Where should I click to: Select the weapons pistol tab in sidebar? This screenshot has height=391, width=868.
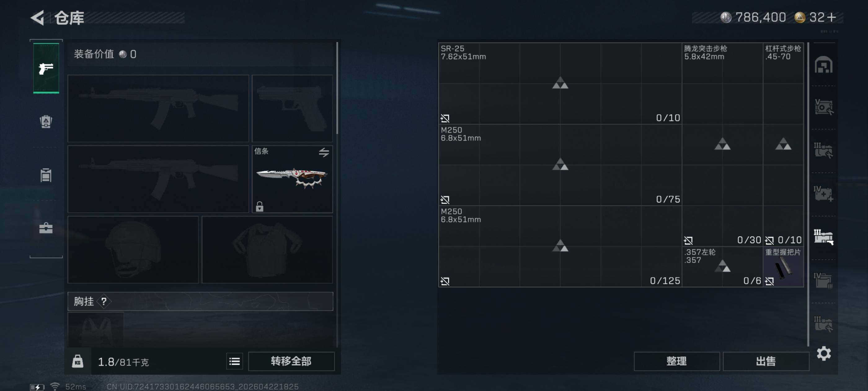(46, 69)
